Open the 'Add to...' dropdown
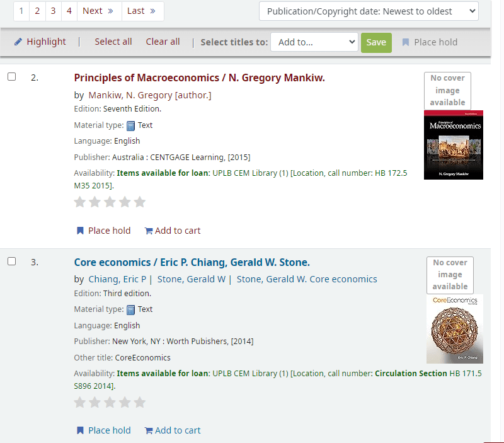Image resolution: width=504 pixels, height=443 pixels. click(x=314, y=42)
